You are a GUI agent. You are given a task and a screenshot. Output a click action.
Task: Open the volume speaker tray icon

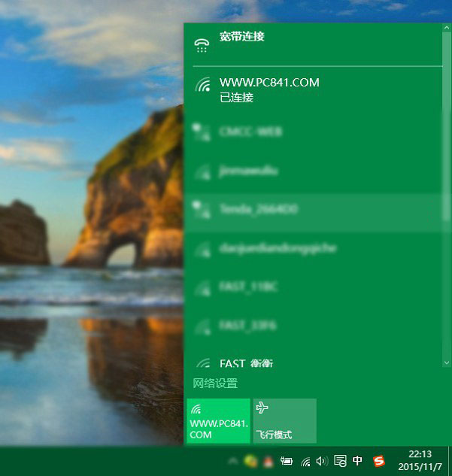click(x=322, y=462)
